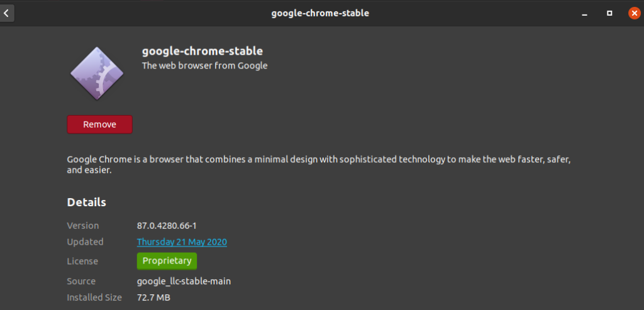The height and width of the screenshot is (310, 644).
Task: Click the 72.7 MB installed size value
Action: (153, 297)
